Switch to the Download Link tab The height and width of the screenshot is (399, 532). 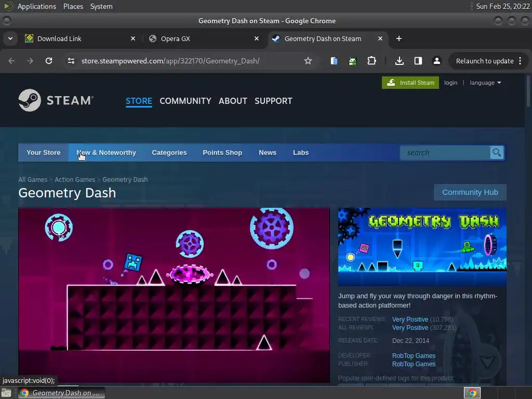(x=79, y=38)
